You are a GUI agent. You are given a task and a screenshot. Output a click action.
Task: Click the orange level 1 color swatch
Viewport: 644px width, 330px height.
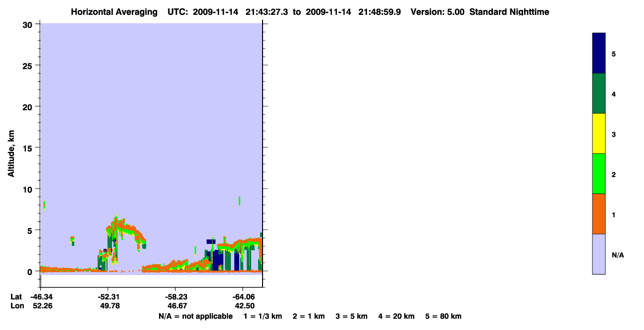[599, 214]
